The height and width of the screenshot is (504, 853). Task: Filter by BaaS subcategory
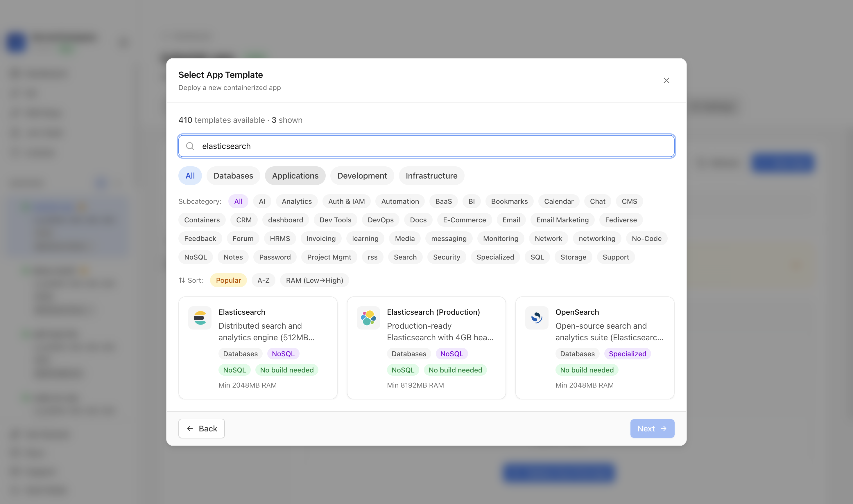coord(443,201)
